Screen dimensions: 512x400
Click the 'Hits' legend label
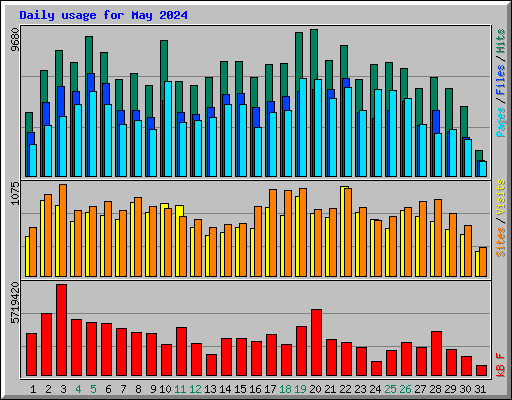tap(501, 41)
